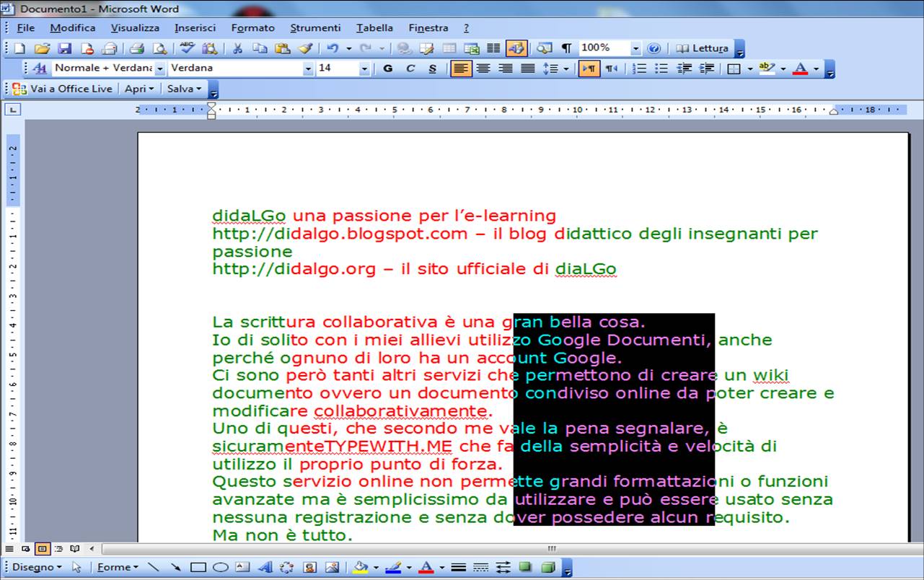The image size is (924, 580).
Task: Toggle justified text alignment
Action: [x=528, y=69]
